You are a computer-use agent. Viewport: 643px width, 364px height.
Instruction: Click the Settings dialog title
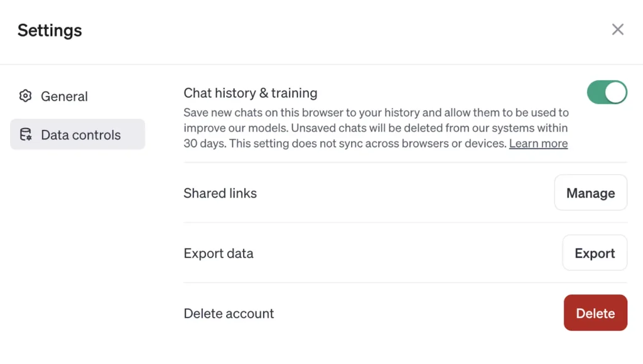[50, 30]
